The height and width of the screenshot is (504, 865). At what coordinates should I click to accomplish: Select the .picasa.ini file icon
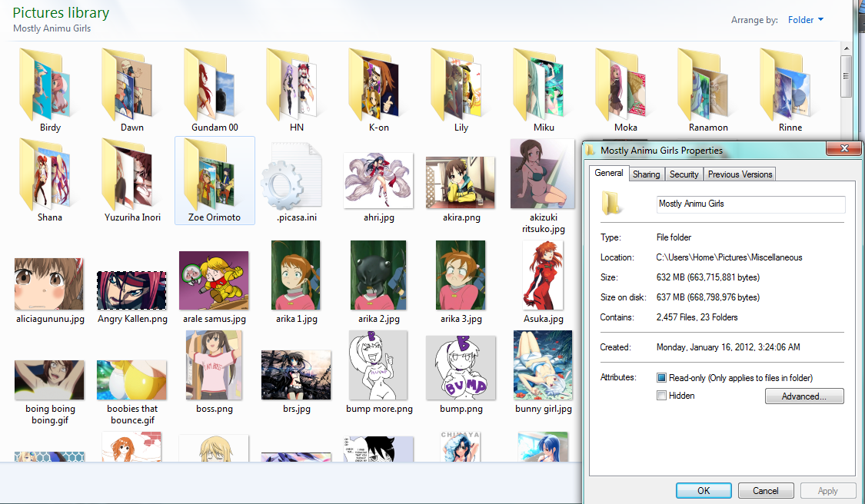[291, 177]
